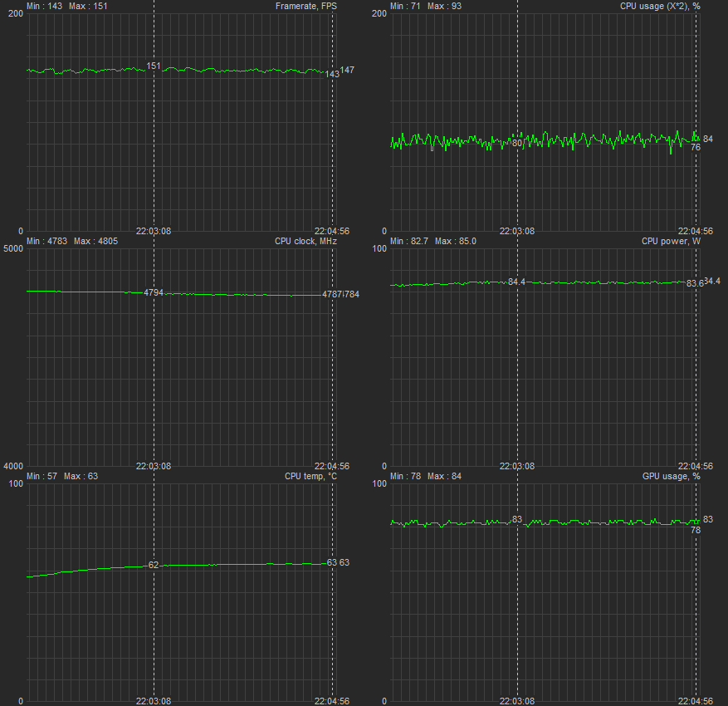Click the 22:03:08 timestamp under the Framerate graph

[154, 231]
